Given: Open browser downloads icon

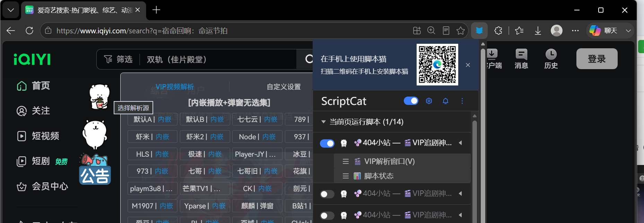Looking at the screenshot, I should 538,31.
